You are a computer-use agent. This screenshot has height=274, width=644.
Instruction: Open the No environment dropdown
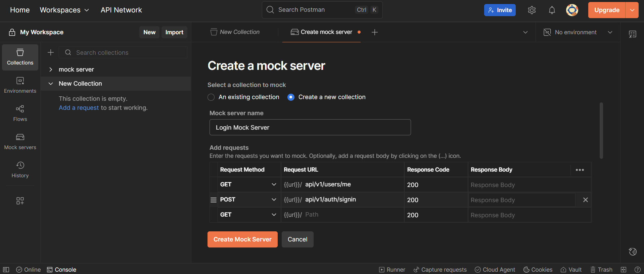tap(578, 32)
